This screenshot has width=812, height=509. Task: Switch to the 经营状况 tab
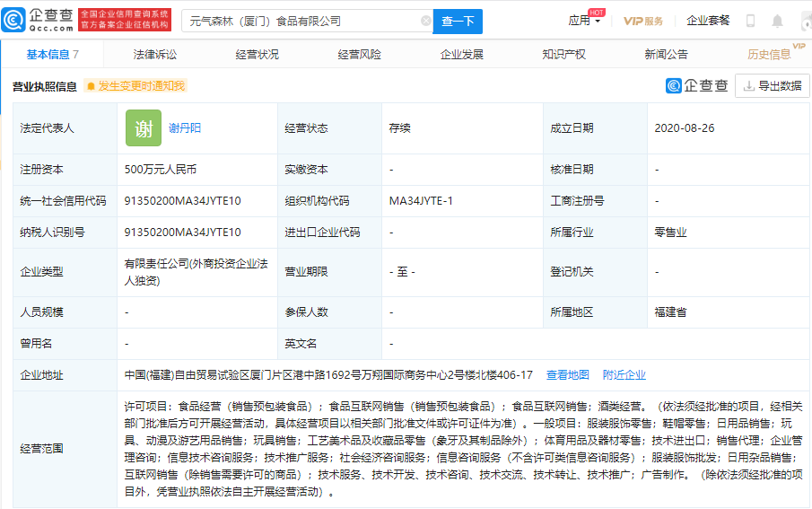click(257, 55)
